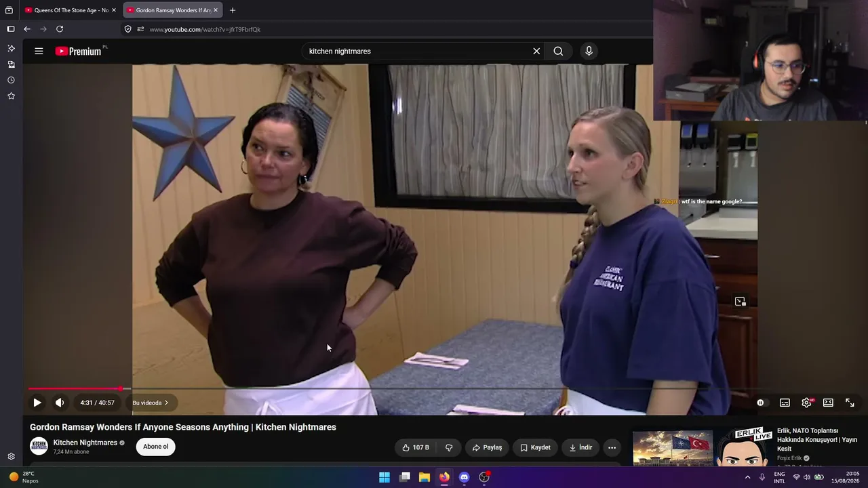Expand the 'Bu videoda' chapters chip
The height and width of the screenshot is (488, 868).
151,403
